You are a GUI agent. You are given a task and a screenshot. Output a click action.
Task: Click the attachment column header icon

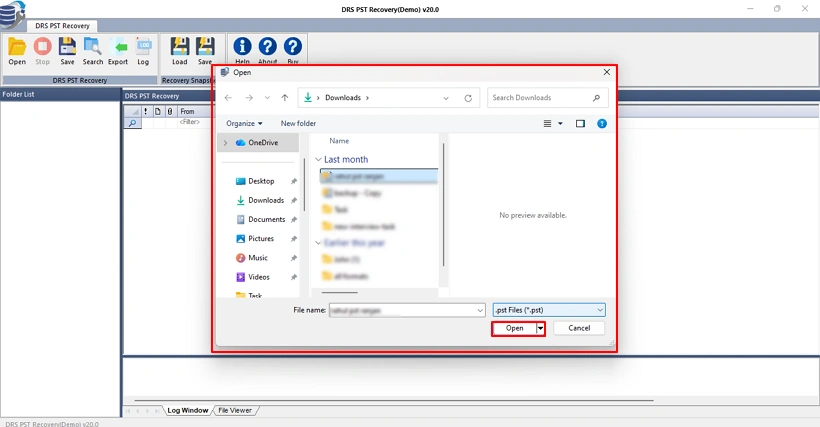pyautogui.click(x=170, y=111)
